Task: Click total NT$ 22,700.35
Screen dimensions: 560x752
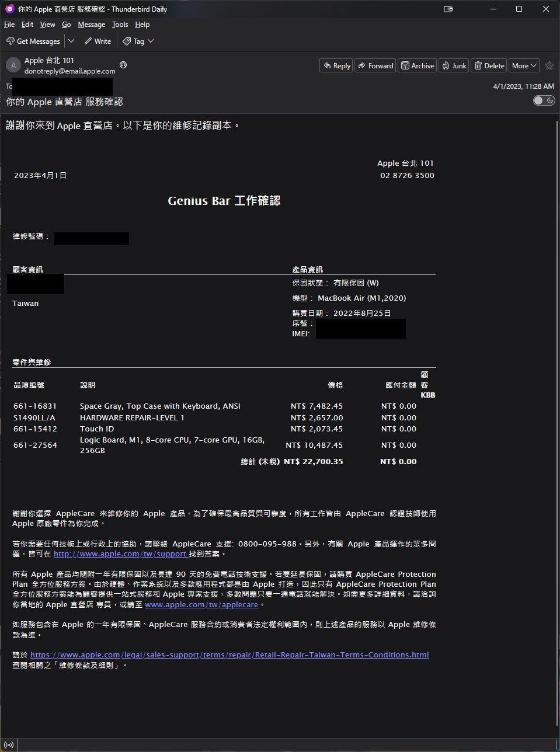Action: pos(313,462)
